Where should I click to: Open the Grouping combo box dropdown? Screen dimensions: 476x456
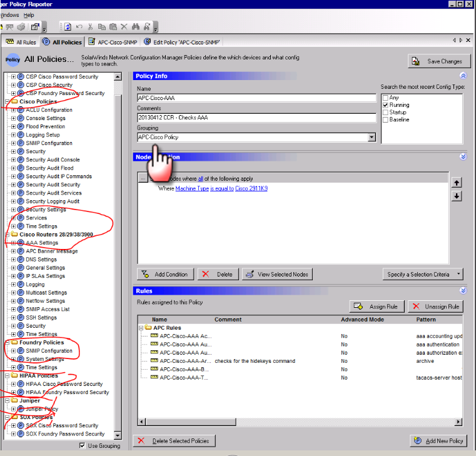click(x=372, y=137)
